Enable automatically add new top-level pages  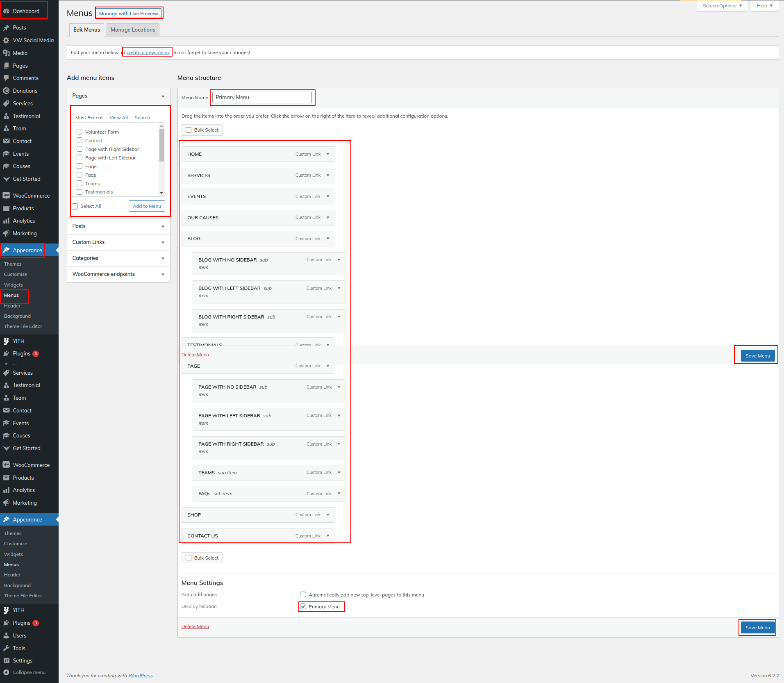(303, 594)
